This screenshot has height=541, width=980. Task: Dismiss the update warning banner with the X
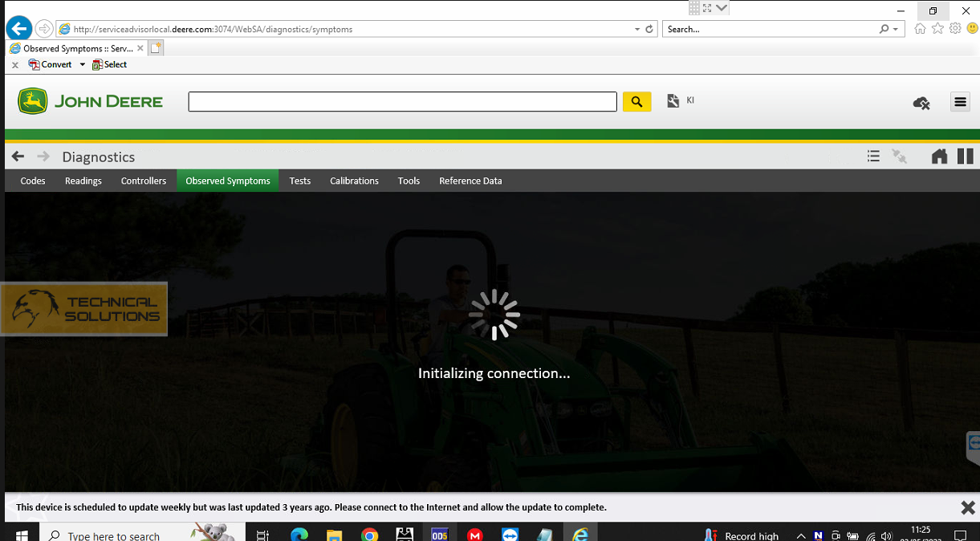967,507
